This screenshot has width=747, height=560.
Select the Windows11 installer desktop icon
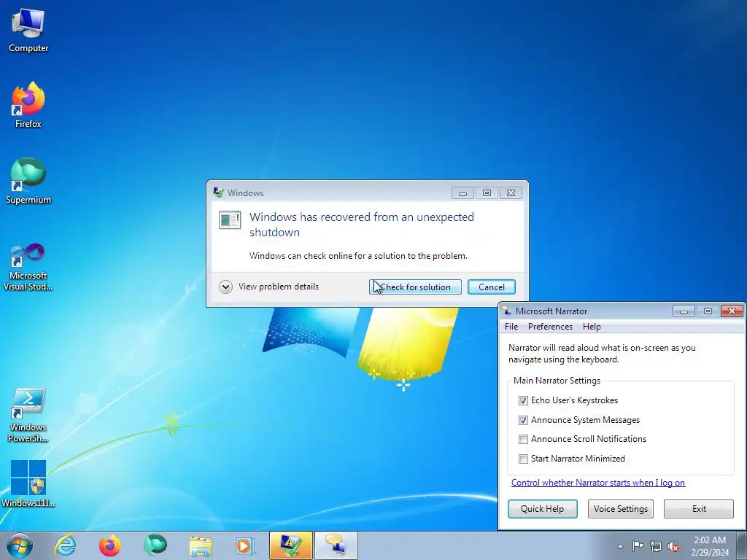(x=28, y=483)
